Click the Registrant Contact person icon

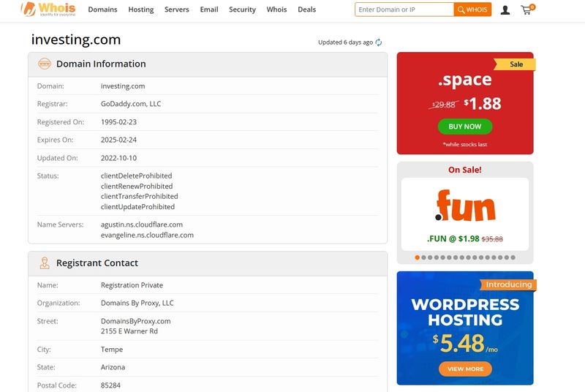tap(45, 263)
